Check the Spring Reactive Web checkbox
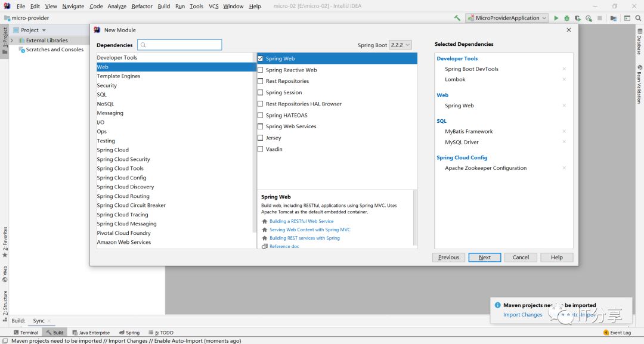Screen dimensions: 644x344 click(x=261, y=70)
